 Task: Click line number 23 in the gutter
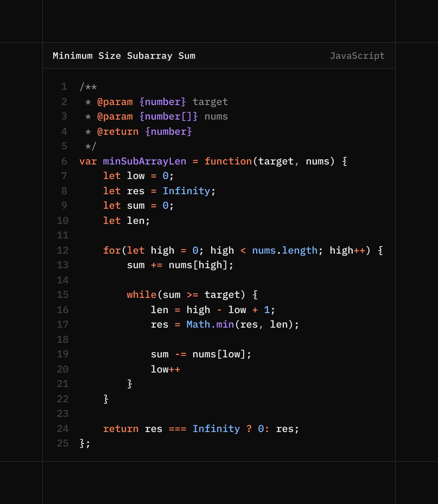(x=63, y=414)
